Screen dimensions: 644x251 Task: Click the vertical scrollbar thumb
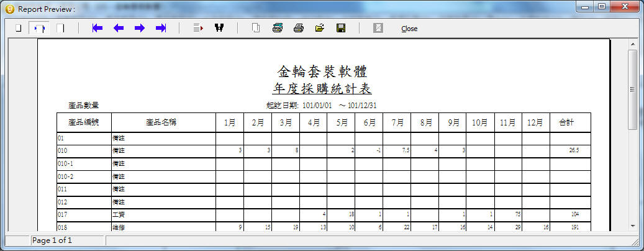coord(633,89)
